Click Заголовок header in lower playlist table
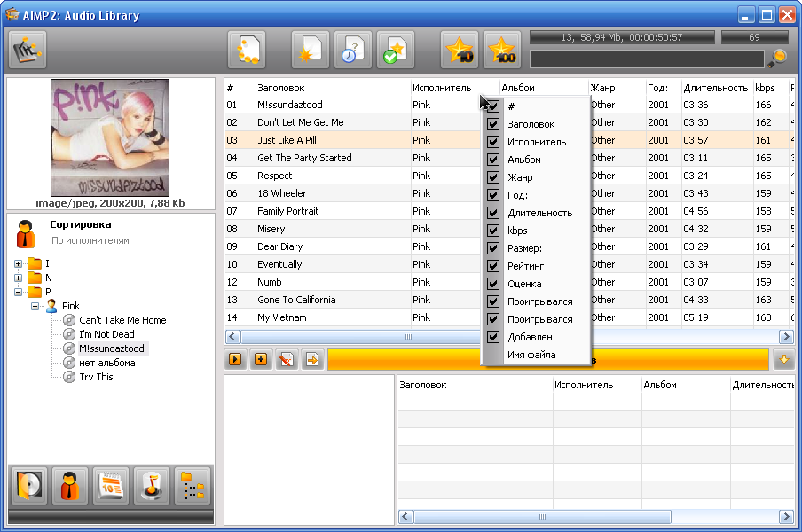 click(476, 385)
